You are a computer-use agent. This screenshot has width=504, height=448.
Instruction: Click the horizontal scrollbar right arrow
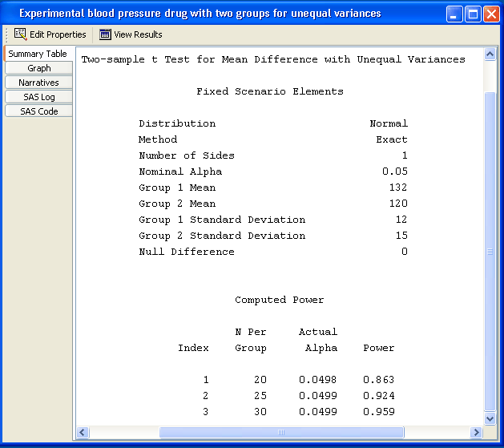[477, 432]
